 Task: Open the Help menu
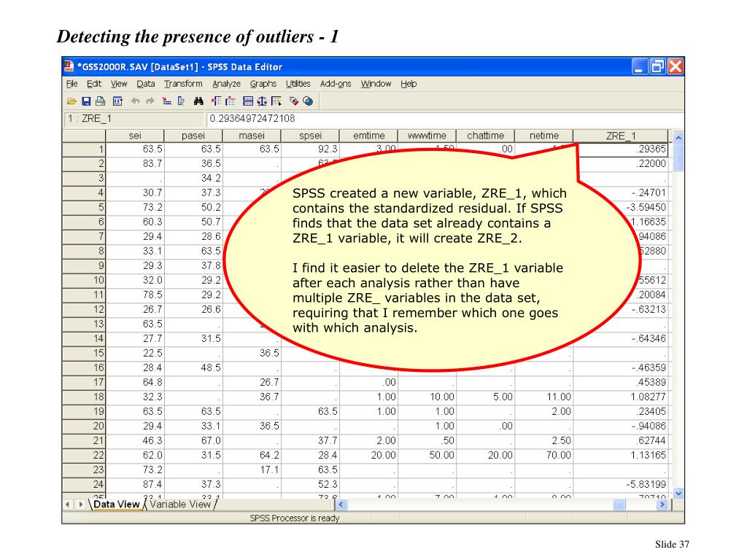tap(409, 84)
